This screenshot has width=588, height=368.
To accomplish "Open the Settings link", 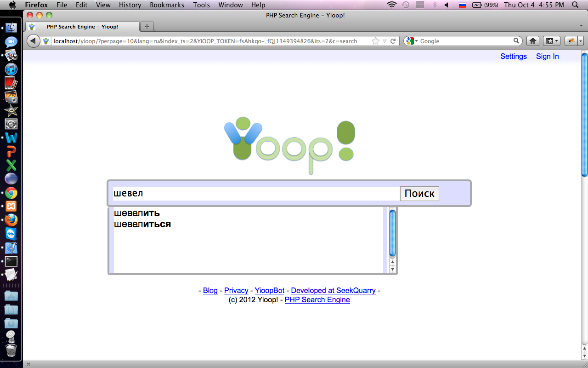I will click(514, 57).
